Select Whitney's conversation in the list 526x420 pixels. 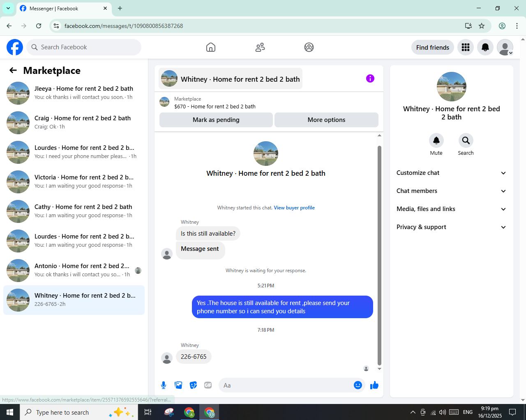pos(74,300)
